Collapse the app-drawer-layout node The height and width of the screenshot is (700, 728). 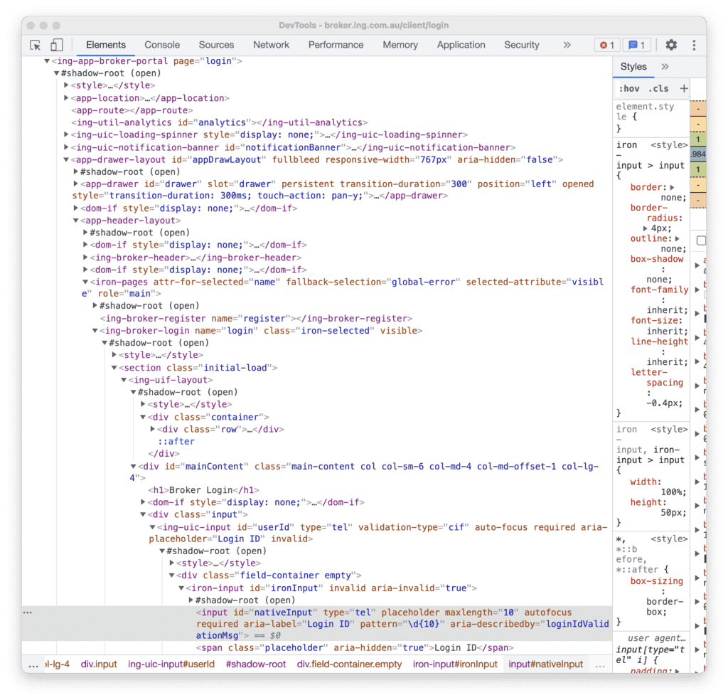pyautogui.click(x=66, y=160)
